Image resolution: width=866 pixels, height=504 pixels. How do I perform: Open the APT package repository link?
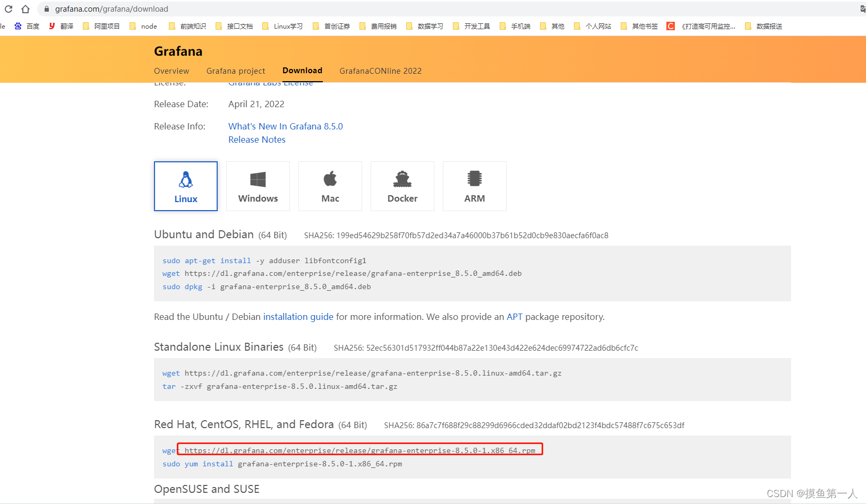pos(515,317)
